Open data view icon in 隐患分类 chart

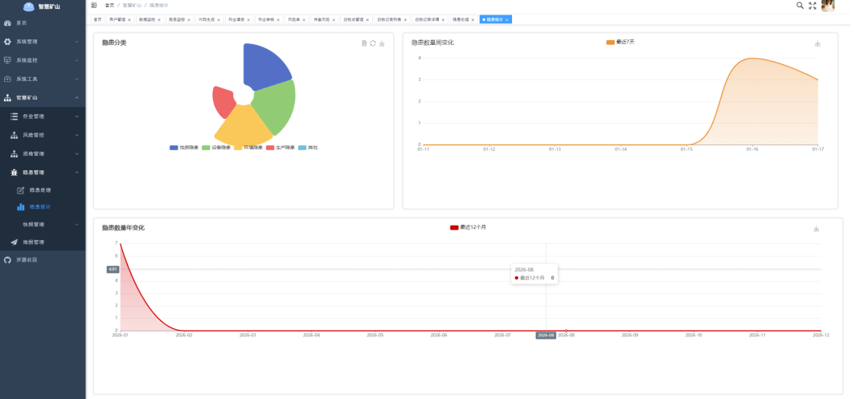(364, 43)
